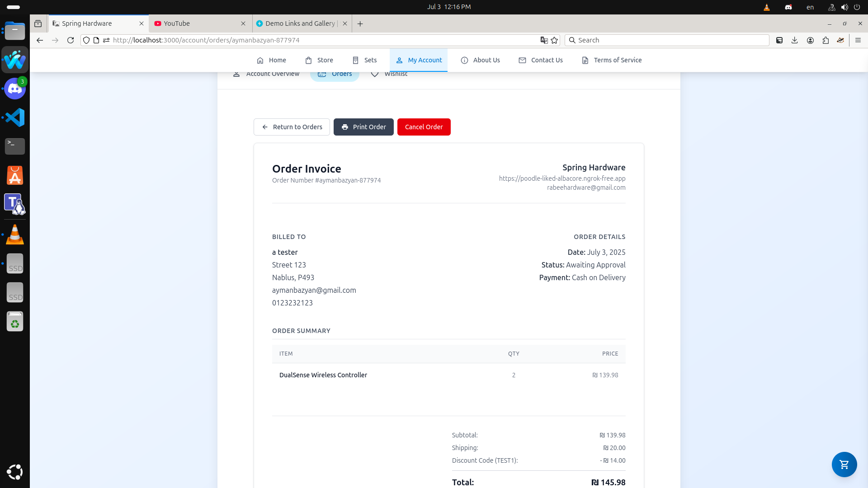The image size is (868, 488).
Task: Click the DualSense Wireless Controller item
Action: (323, 375)
